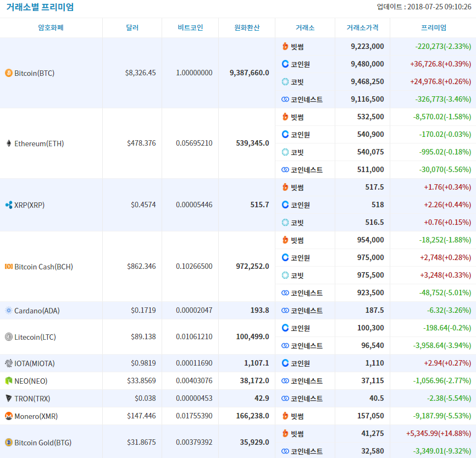Viewport: 476px width, 458px height.
Task: Click 빗썸 icon beside Monero price 157,050
Action: [285, 416]
